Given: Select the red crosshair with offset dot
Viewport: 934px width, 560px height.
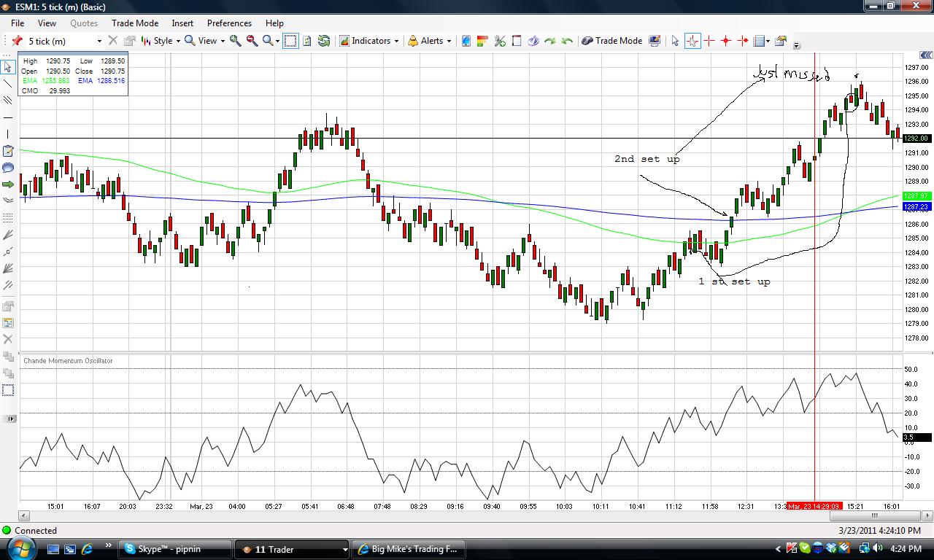Looking at the screenshot, I should 743,41.
